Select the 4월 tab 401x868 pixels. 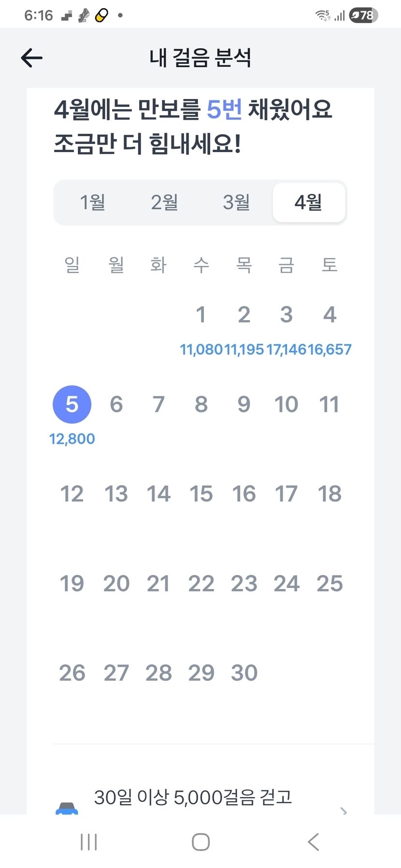coord(309,202)
